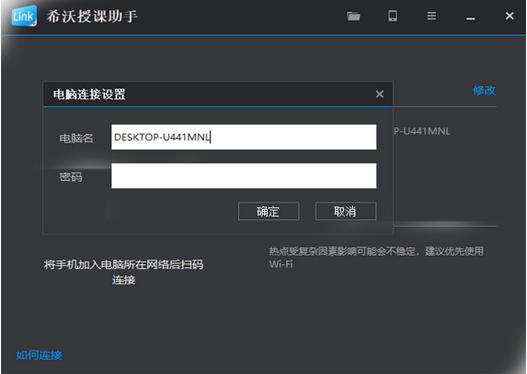Close the 电脑连接设置 dialog
Viewport: 527px width, 374px height.
(x=379, y=94)
